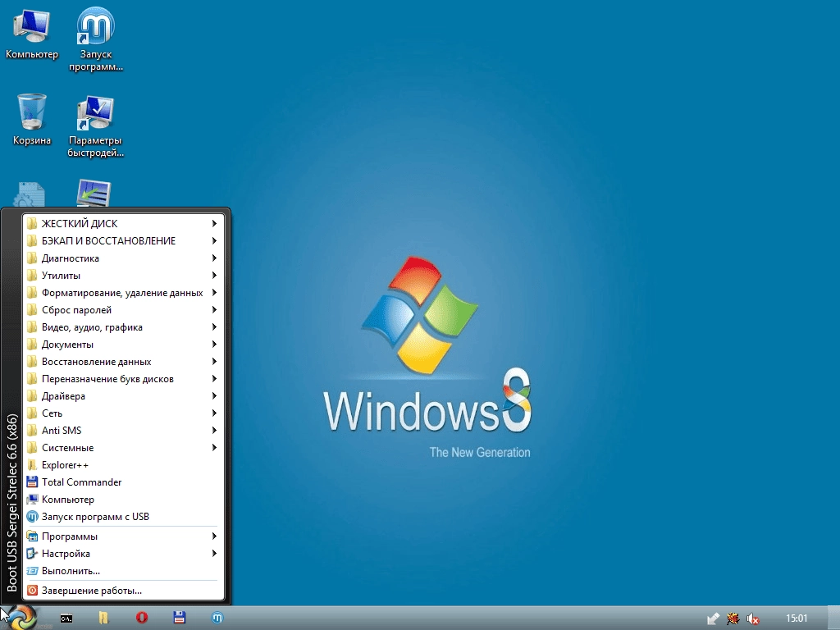Screen dimensions: 840x630
Task: Click the folder icon beside ЖЕСТКИЙ ДИСК
Action: (32, 223)
